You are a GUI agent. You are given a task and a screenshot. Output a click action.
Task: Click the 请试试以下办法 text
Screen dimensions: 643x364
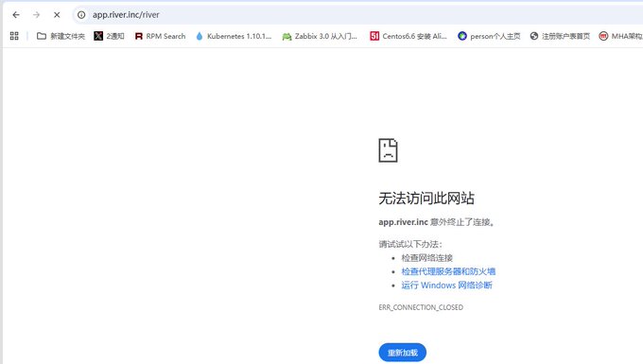(x=410, y=244)
